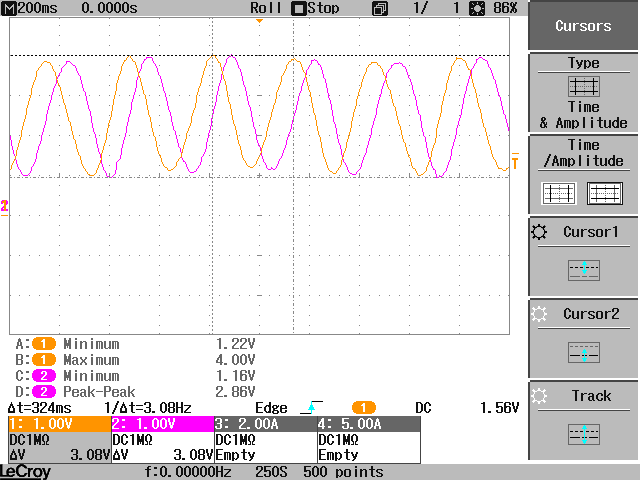Click the f:0.00000Hz frequency readout
The height and width of the screenshot is (480, 640).
188,472
